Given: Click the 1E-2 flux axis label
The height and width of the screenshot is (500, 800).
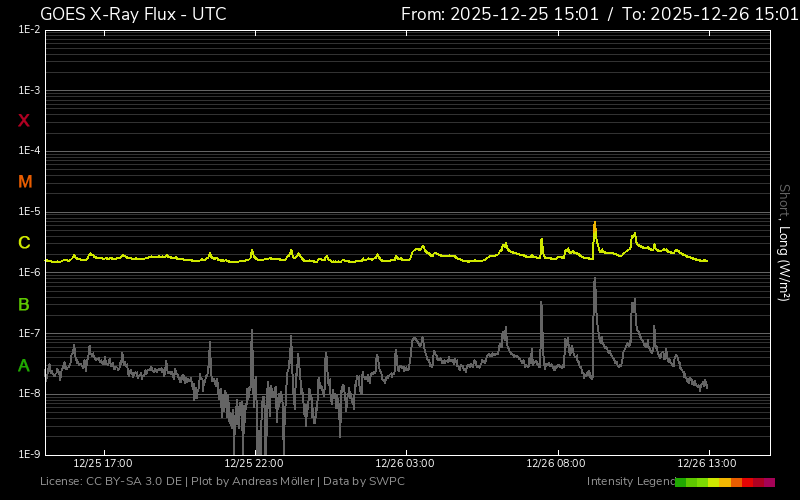Looking at the screenshot, I should click(x=29, y=30).
